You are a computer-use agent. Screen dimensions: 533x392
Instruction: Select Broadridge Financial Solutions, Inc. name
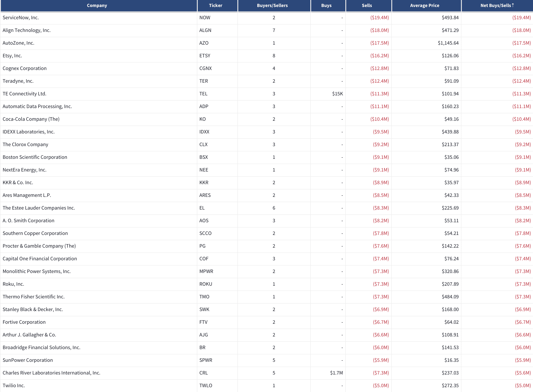pyautogui.click(x=42, y=348)
